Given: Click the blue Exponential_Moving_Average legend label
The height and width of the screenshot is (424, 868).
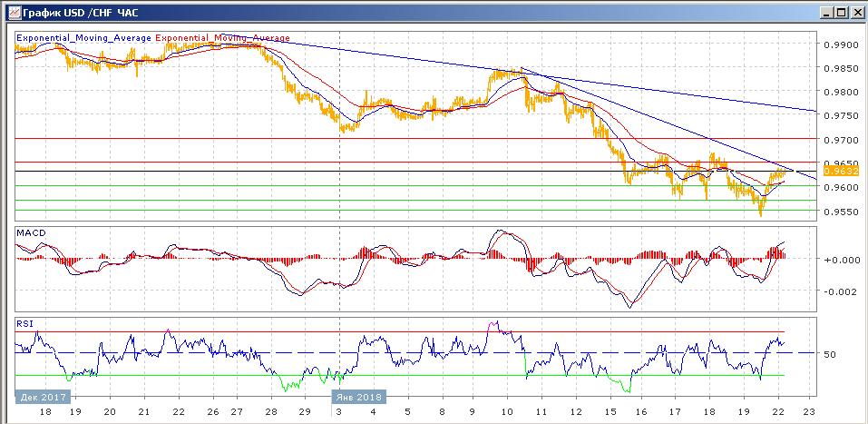Looking at the screenshot, I should [x=84, y=38].
